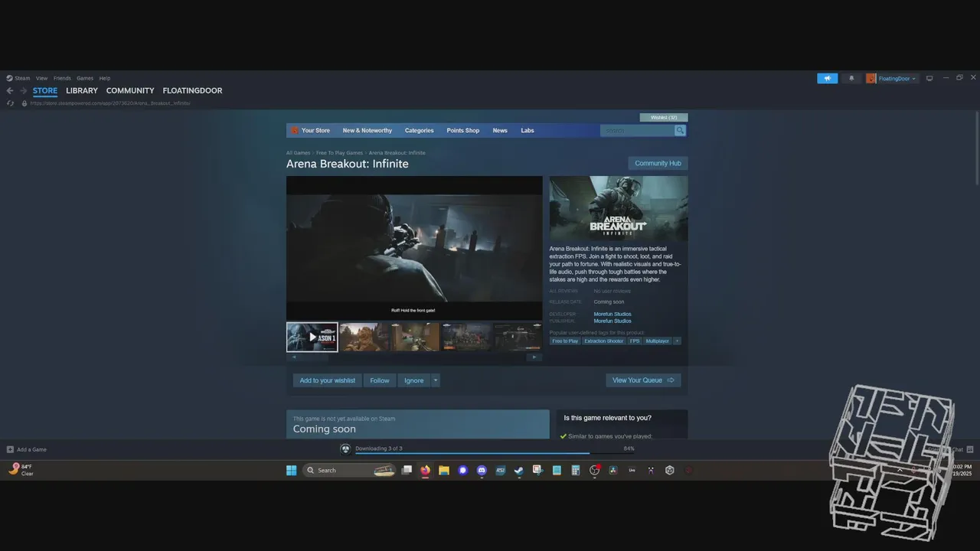Click the Multiplayer tag
980x551 pixels.
658,341
